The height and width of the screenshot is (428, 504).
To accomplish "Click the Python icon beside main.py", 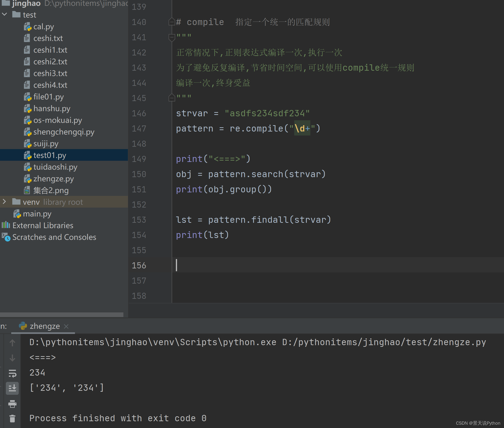I will point(17,213).
